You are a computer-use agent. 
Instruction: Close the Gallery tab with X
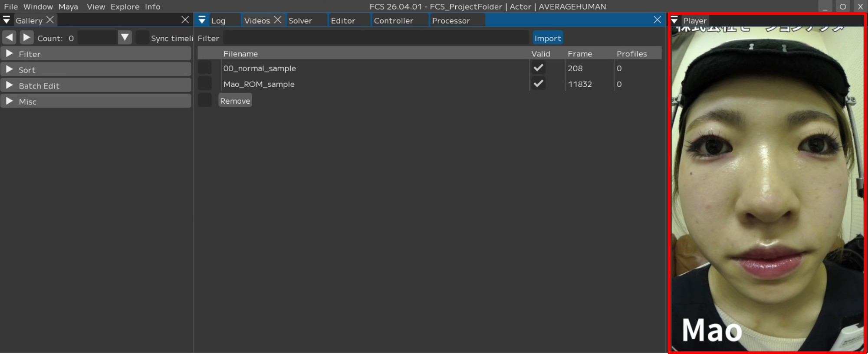pos(50,20)
